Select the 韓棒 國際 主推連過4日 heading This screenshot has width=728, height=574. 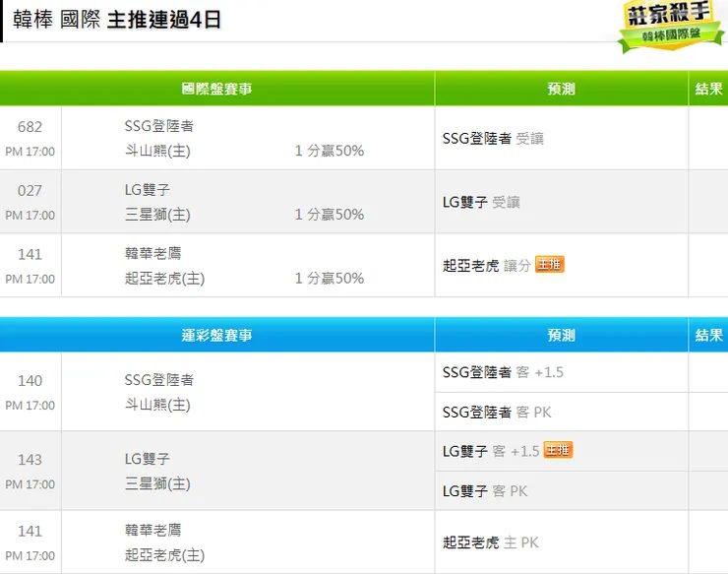point(116,20)
